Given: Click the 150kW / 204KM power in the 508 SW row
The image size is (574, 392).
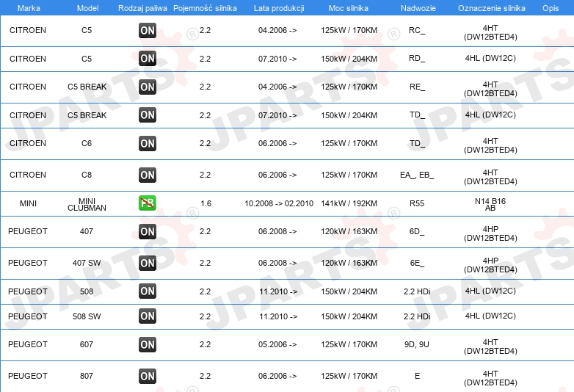Looking at the screenshot, I should (x=349, y=316).
